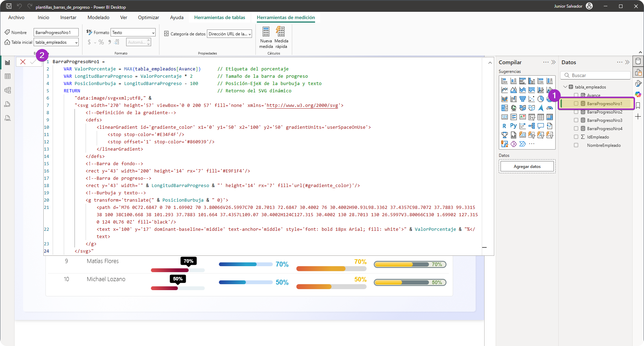The image size is (644, 346).
Task: Click the Agregar datos button
Action: [527, 167]
